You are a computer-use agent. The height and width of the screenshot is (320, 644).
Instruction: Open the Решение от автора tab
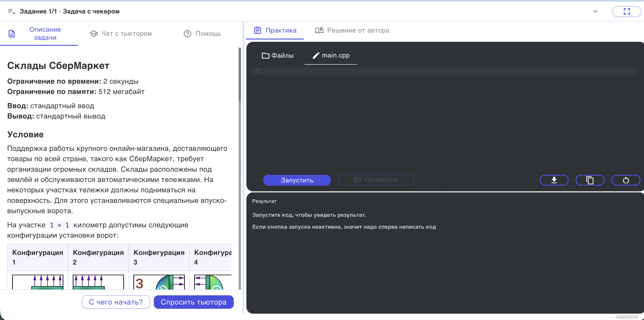[x=352, y=31]
